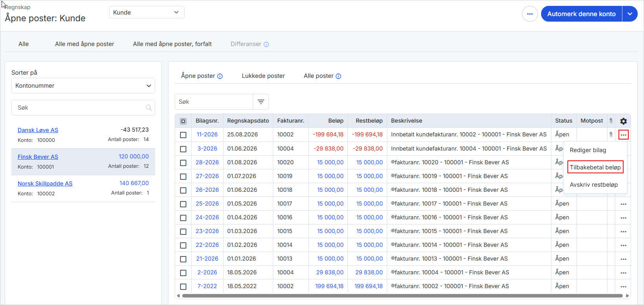
Task: Expand the Automerk denne konto arrow menu
Action: pyautogui.click(x=630, y=14)
